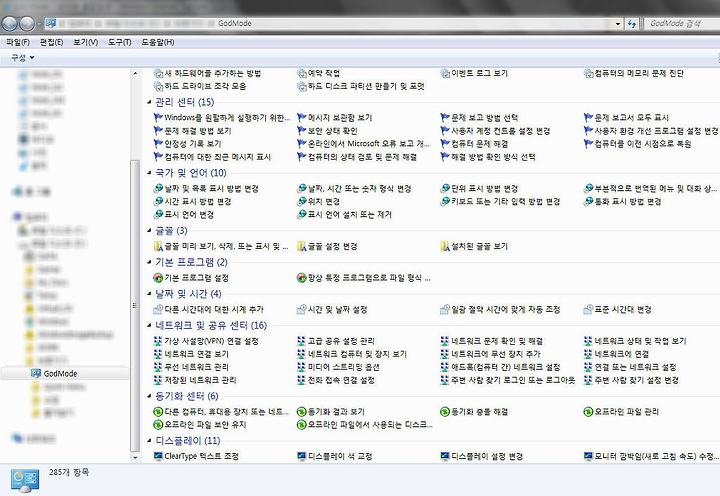Click the font folder icon beside 글꼴 설정 변경

tap(301, 246)
